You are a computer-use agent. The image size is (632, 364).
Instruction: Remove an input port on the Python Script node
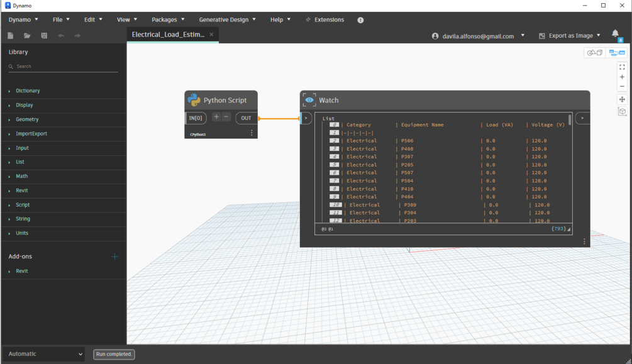[x=226, y=117]
